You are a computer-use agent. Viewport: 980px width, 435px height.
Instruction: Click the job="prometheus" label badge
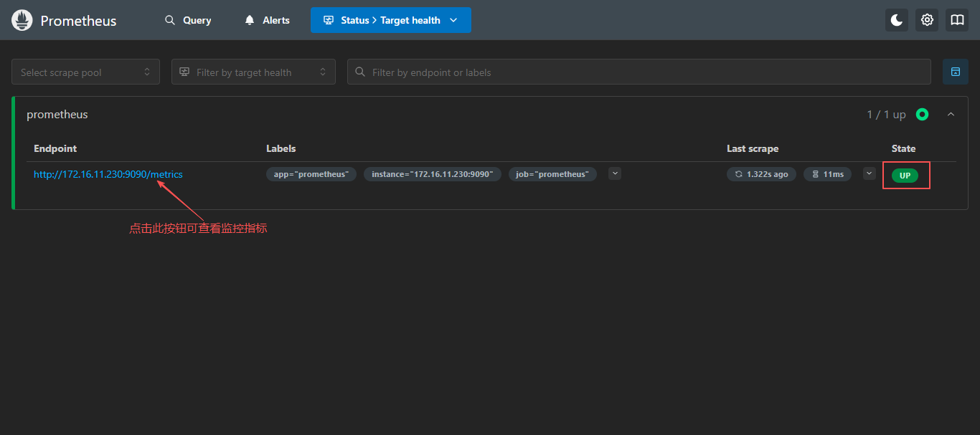(x=552, y=174)
